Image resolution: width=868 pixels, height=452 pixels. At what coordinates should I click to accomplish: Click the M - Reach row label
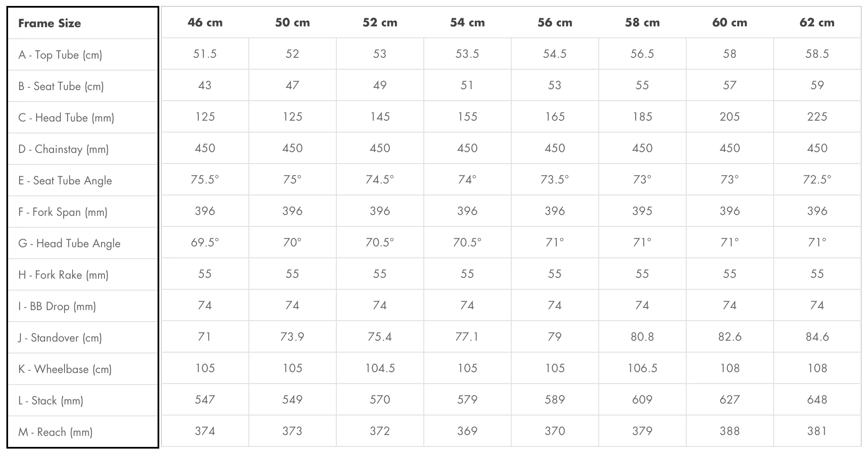(x=55, y=432)
